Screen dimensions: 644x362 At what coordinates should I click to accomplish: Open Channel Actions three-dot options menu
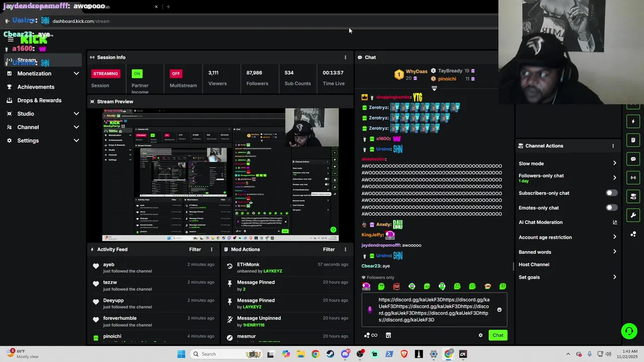tap(613, 146)
